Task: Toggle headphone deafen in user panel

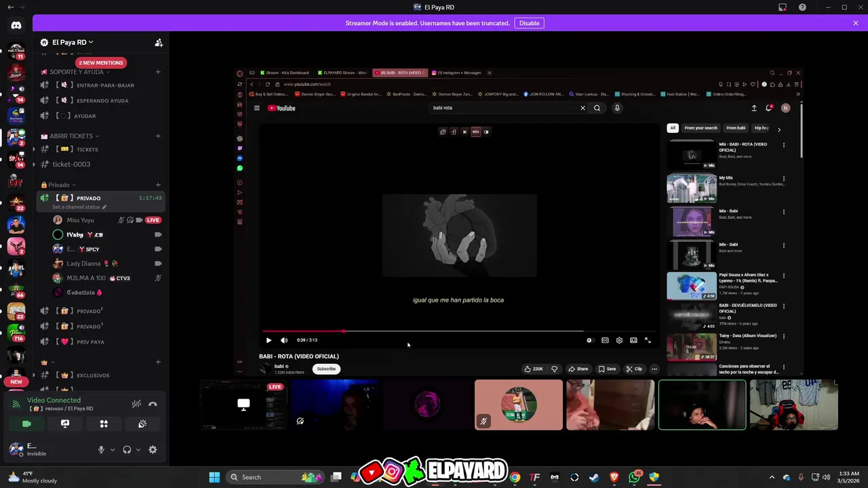Action: click(x=127, y=449)
